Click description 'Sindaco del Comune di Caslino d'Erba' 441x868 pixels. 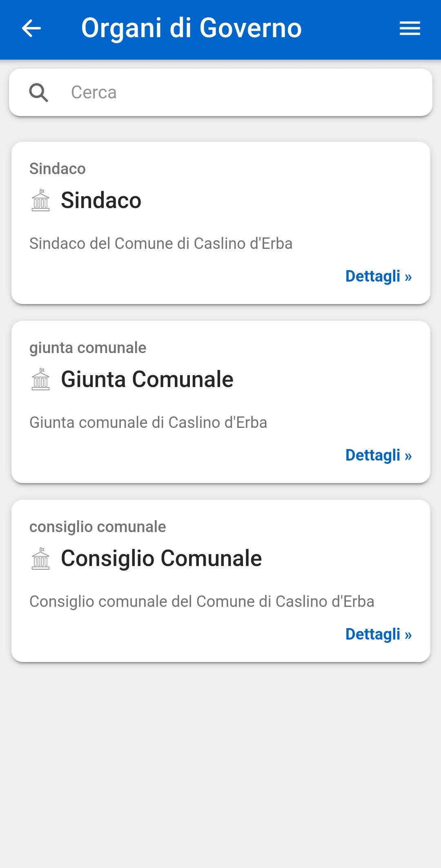pos(161,244)
